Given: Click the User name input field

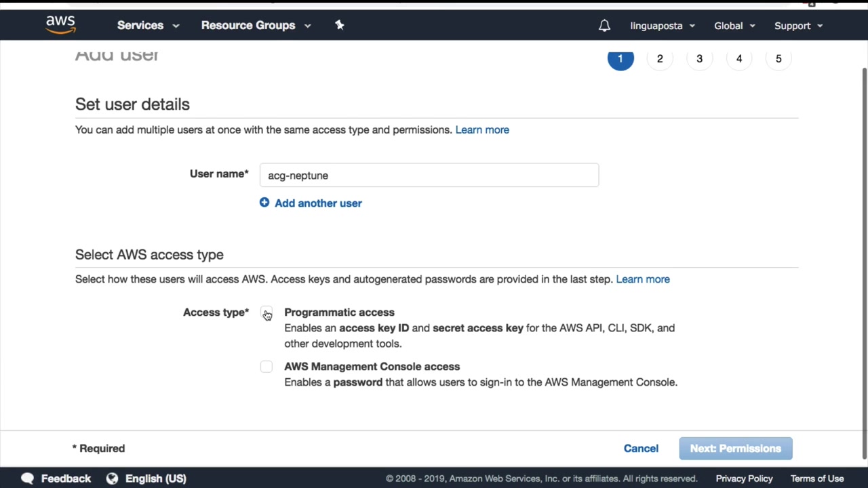Looking at the screenshot, I should point(429,176).
